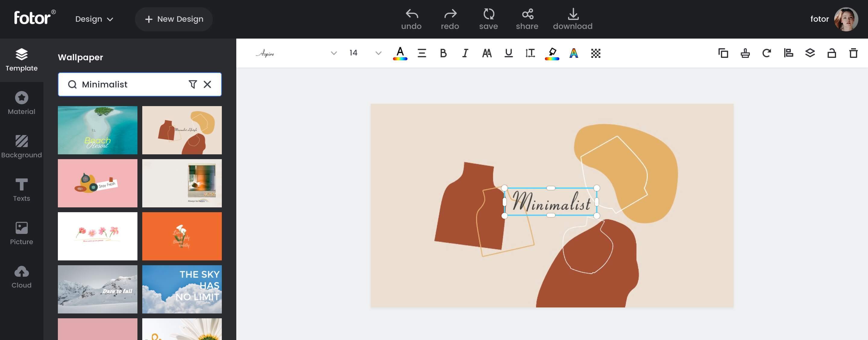Viewport: 868px width, 340px height.
Task: Open the text highlight color picker
Action: coord(552,53)
